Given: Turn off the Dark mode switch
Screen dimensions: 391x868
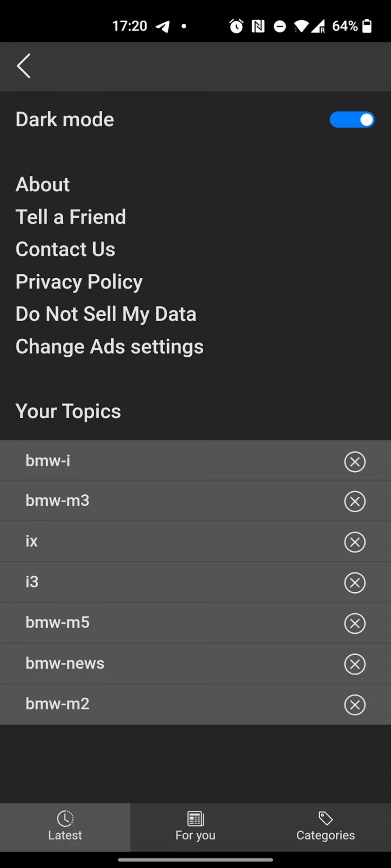Looking at the screenshot, I should pyautogui.click(x=352, y=120).
